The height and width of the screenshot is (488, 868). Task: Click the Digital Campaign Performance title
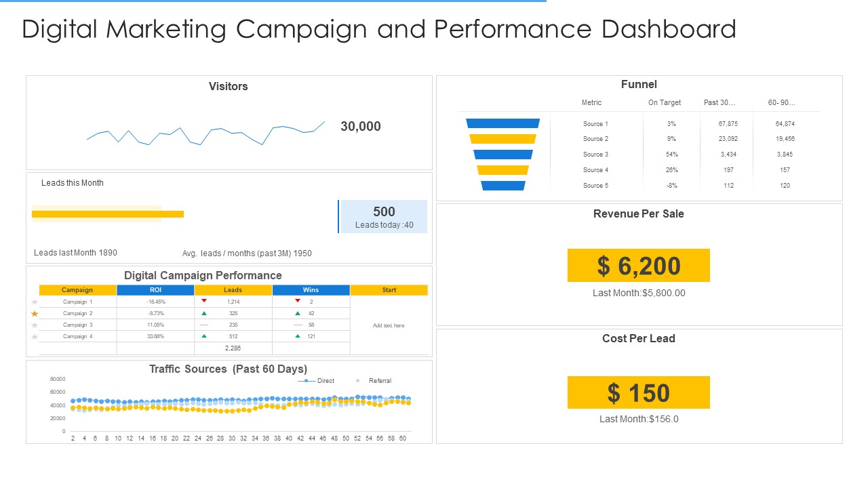(203, 275)
